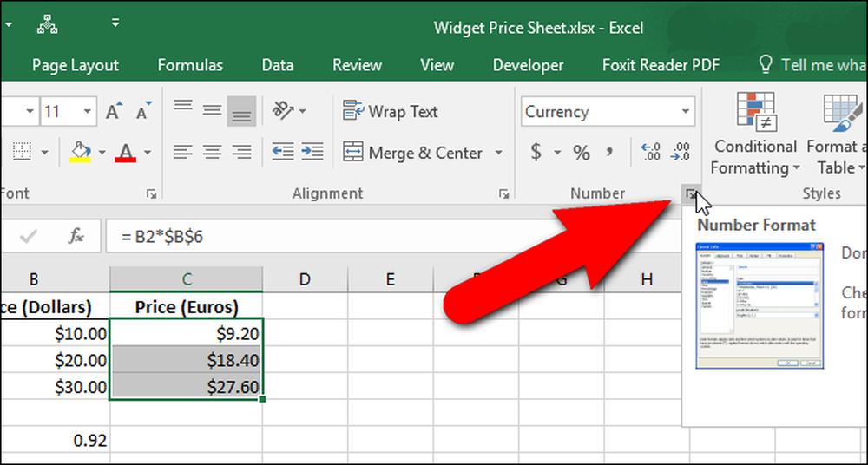Open the Font Color dropdown arrow
Image resolution: width=868 pixels, height=465 pixels.
[x=148, y=152]
